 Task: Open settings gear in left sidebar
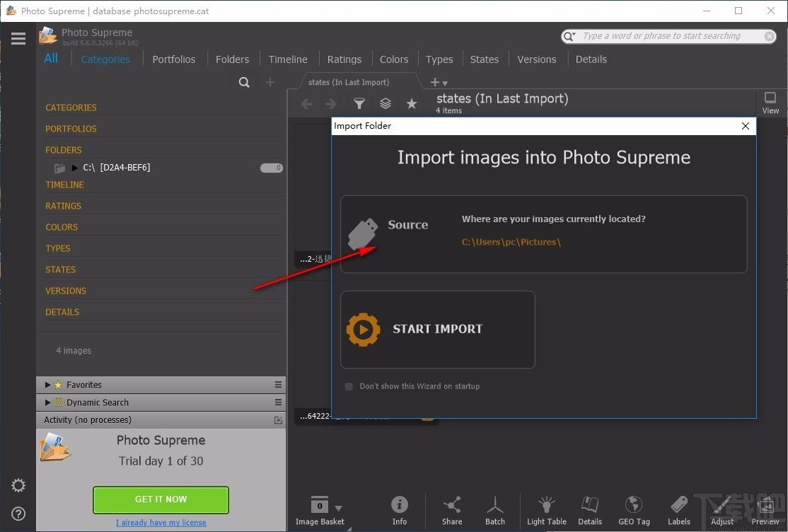pyautogui.click(x=18, y=485)
